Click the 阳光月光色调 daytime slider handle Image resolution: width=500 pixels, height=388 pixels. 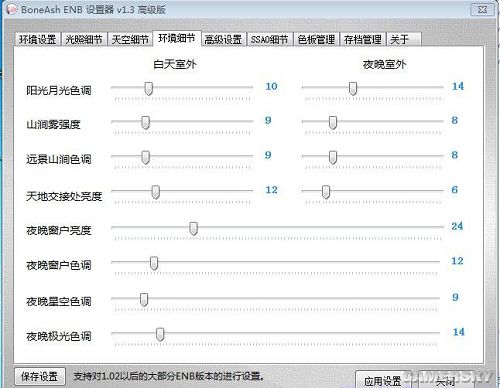coord(149,88)
